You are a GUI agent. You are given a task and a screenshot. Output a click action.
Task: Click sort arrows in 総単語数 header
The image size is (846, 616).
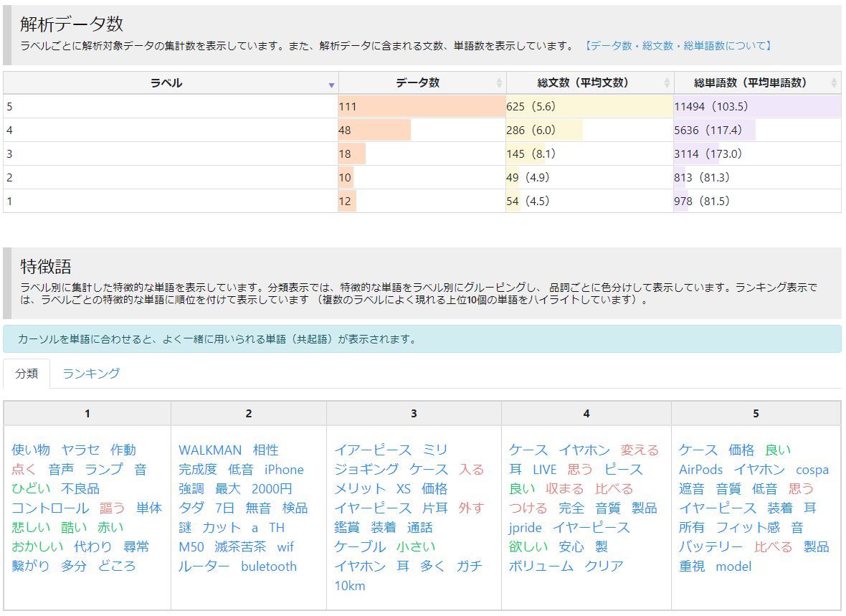coord(834,83)
